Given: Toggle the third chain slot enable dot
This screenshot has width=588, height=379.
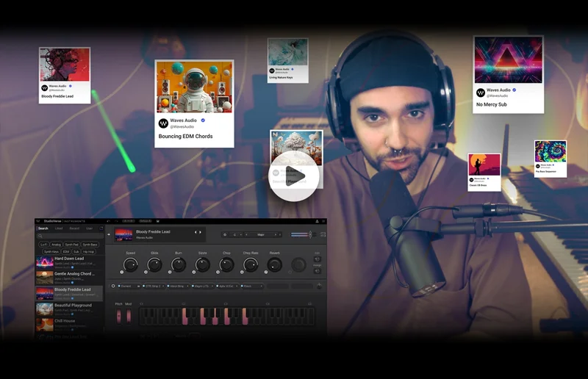Looking at the screenshot, I should (x=168, y=286).
